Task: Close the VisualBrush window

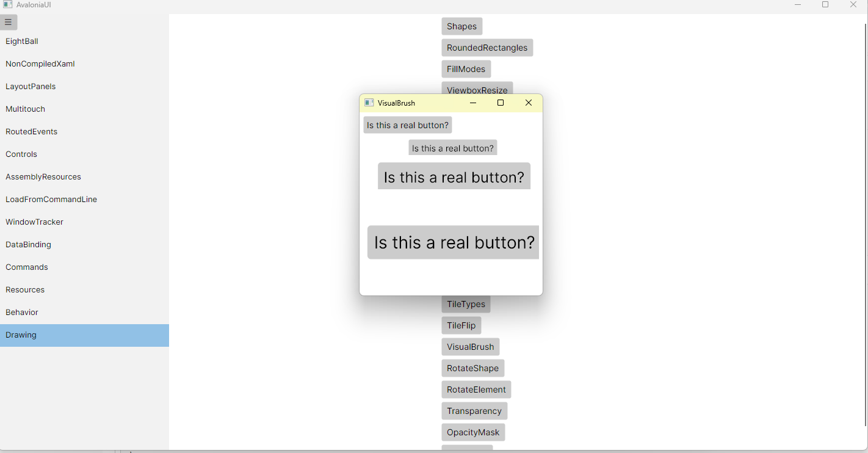Action: pyautogui.click(x=529, y=103)
